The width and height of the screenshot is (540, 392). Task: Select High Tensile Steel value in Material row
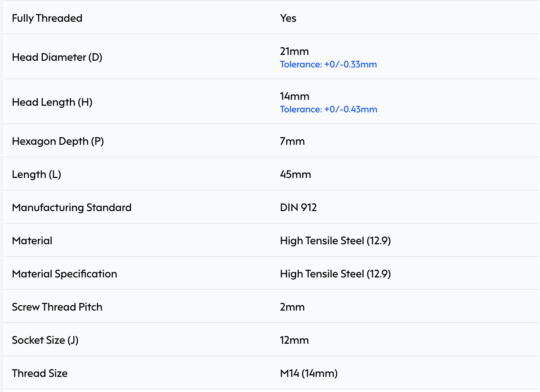(x=335, y=241)
